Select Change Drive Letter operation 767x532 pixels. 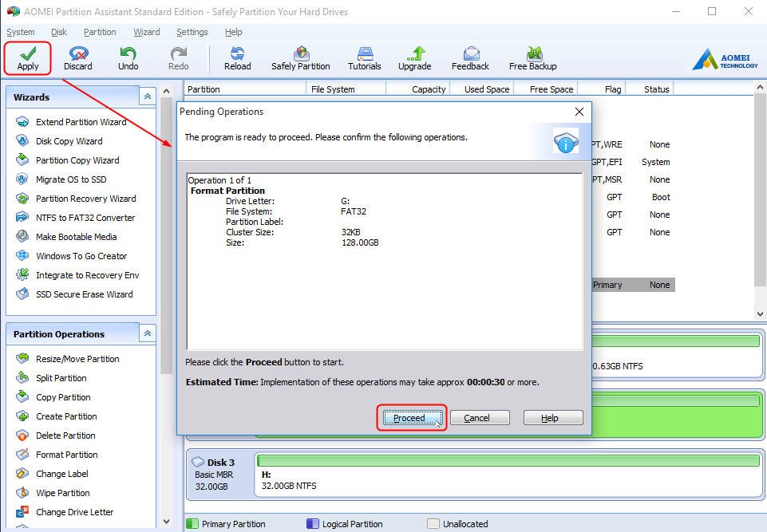(x=65, y=512)
